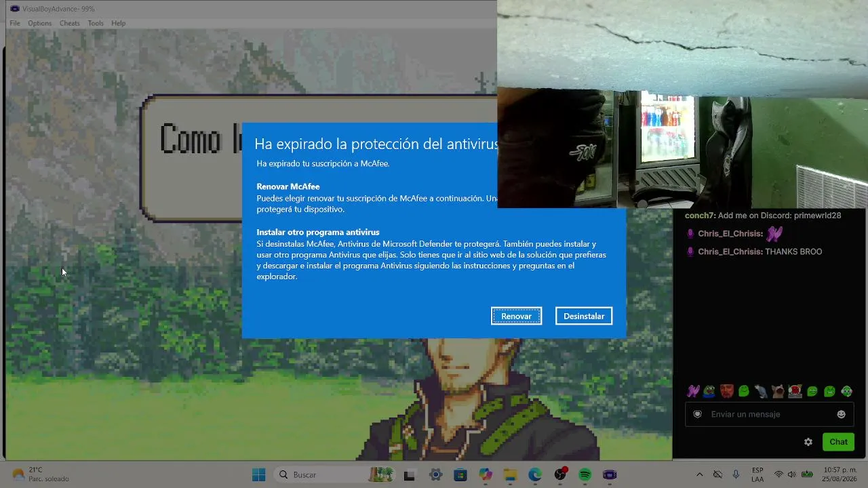Click the microphone icon in the system tray
This screenshot has height=488, width=868.
736,474
